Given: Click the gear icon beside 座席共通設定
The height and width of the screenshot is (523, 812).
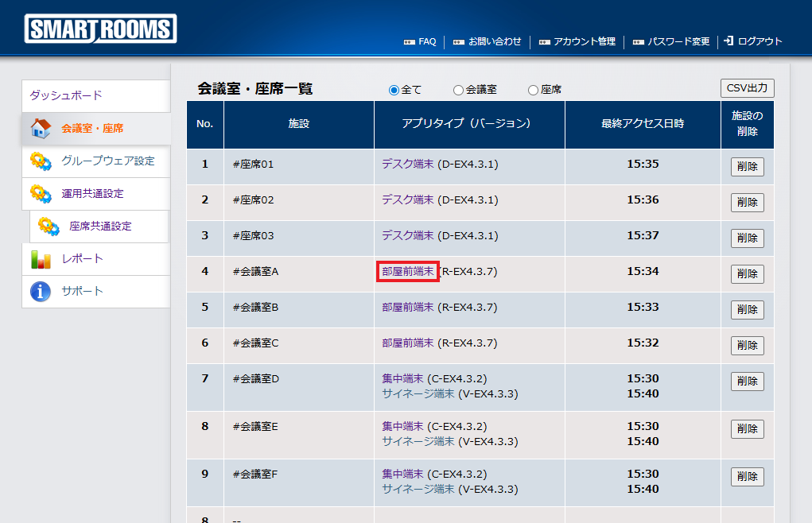Looking at the screenshot, I should 49,227.
